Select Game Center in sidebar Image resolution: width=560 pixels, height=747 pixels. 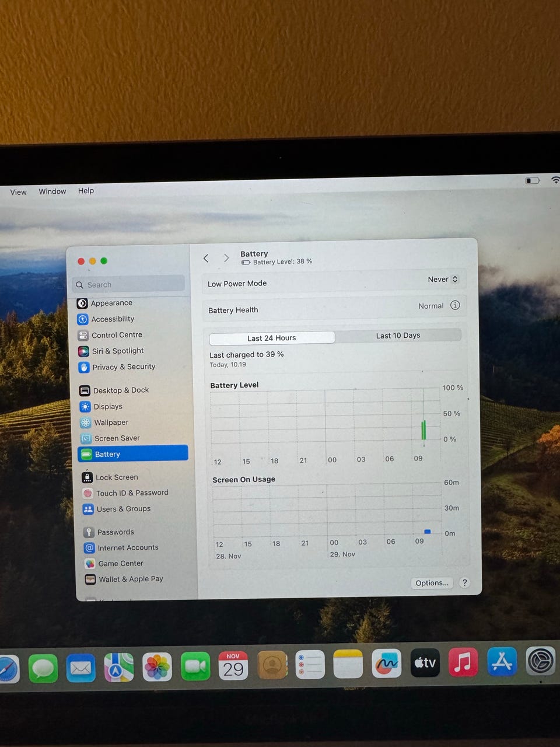click(114, 563)
